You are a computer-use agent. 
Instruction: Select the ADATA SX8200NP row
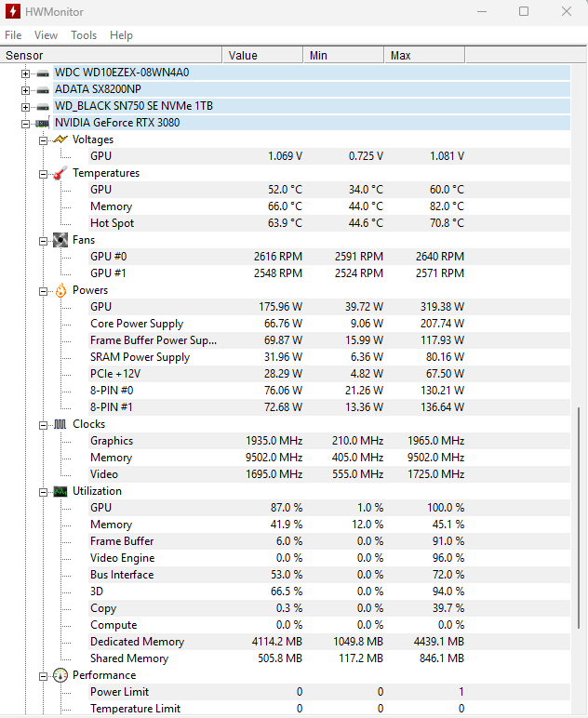pos(312,89)
